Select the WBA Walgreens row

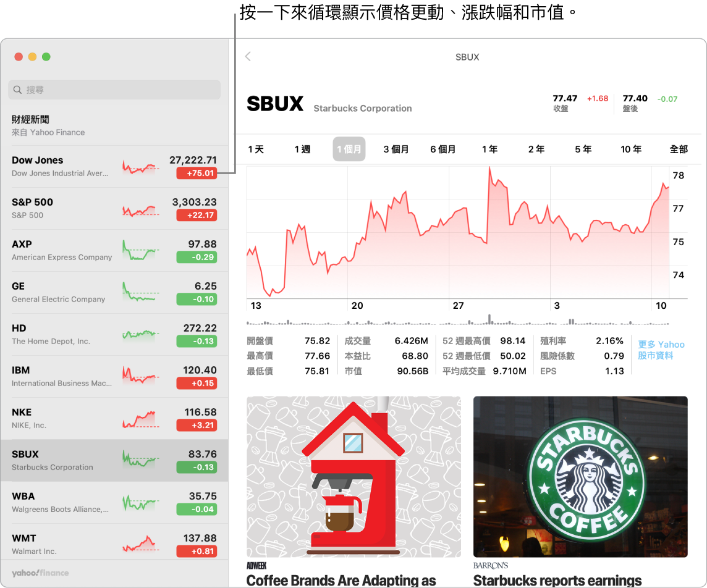[114, 502]
